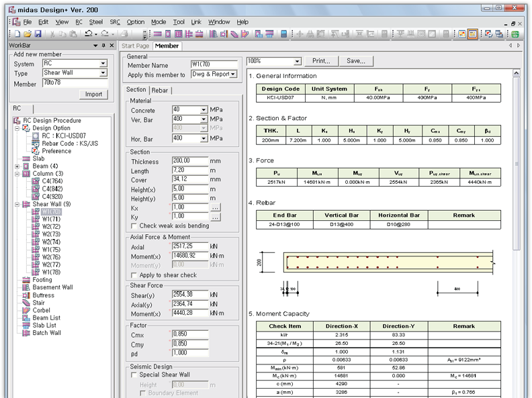This screenshot has height=398, width=532.
Task: Collapse the Design Option tree node
Action: click(17, 128)
